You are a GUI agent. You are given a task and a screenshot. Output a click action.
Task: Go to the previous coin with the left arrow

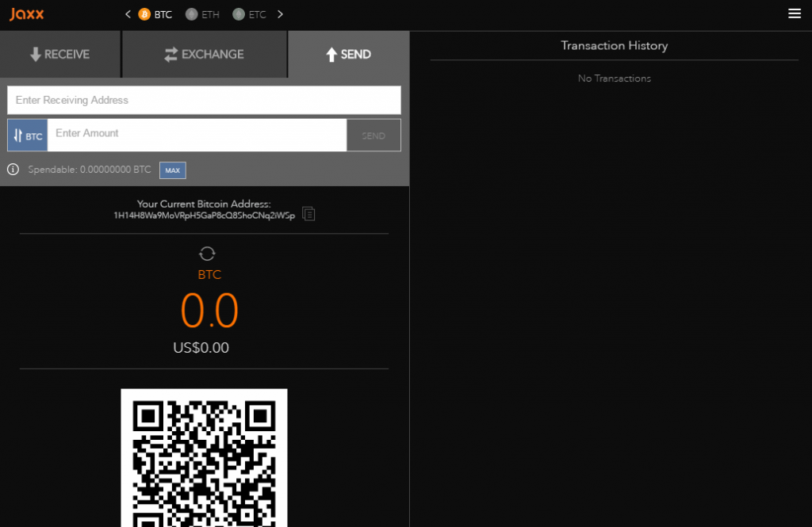[x=128, y=14]
